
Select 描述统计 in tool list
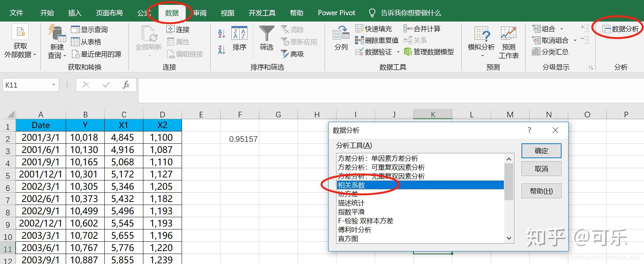pyautogui.click(x=420, y=203)
